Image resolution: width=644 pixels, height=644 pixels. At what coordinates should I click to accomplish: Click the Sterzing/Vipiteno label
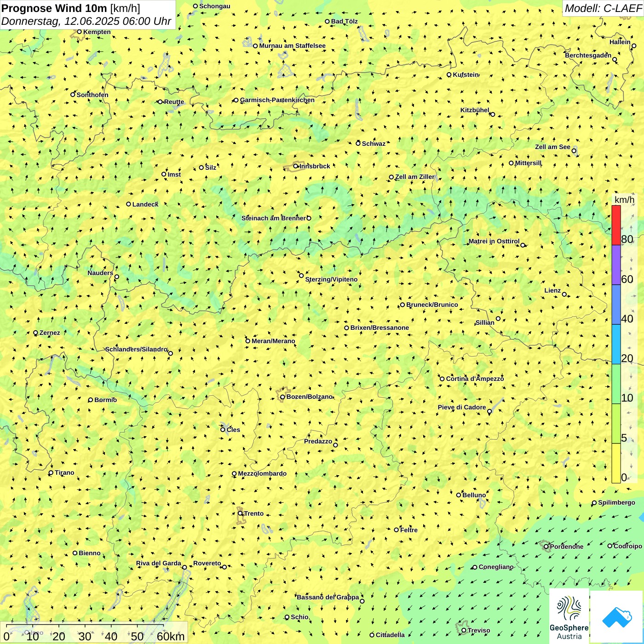[x=331, y=279]
